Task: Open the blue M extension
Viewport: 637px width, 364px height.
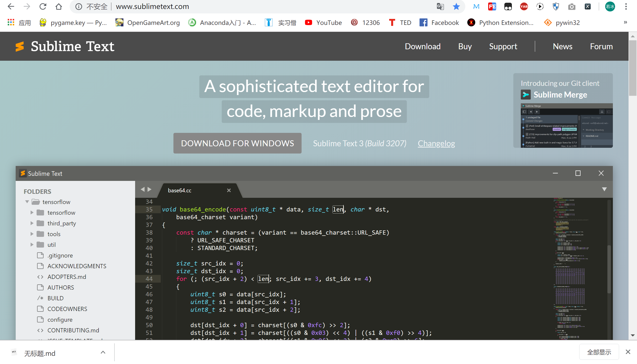Action: point(476,6)
